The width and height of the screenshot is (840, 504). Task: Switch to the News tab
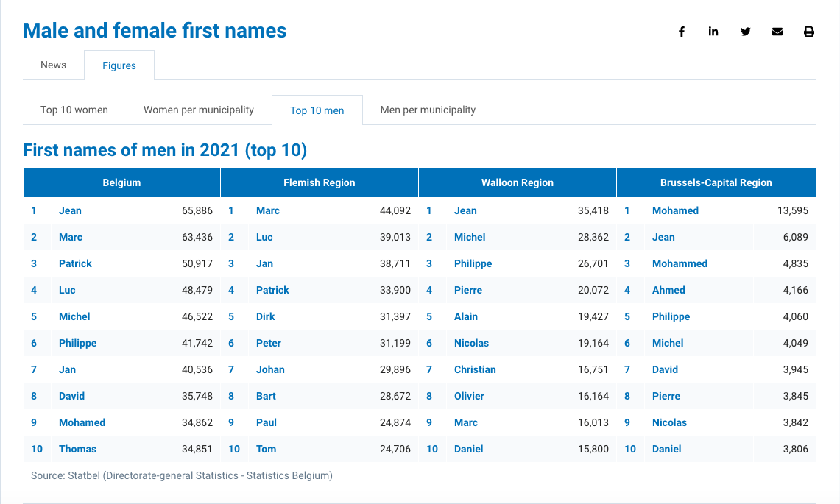coord(53,65)
